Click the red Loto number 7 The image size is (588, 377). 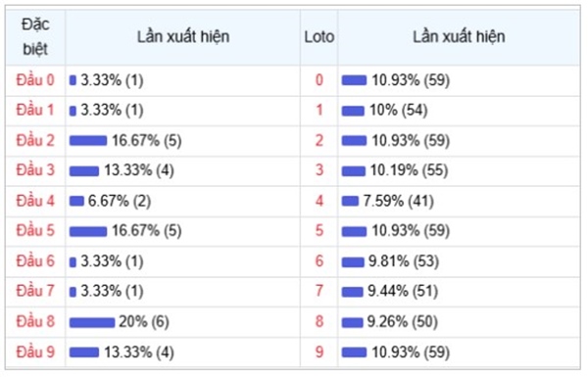coord(319,291)
